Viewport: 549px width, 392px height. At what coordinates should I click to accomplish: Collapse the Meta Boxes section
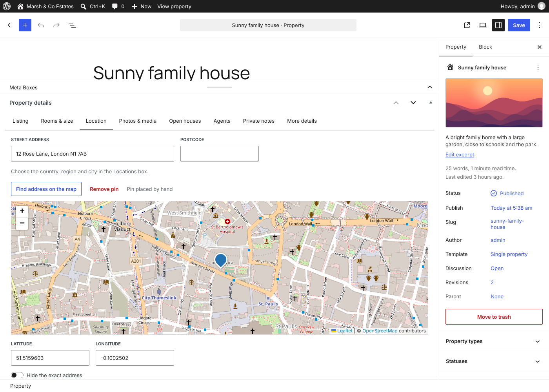430,87
